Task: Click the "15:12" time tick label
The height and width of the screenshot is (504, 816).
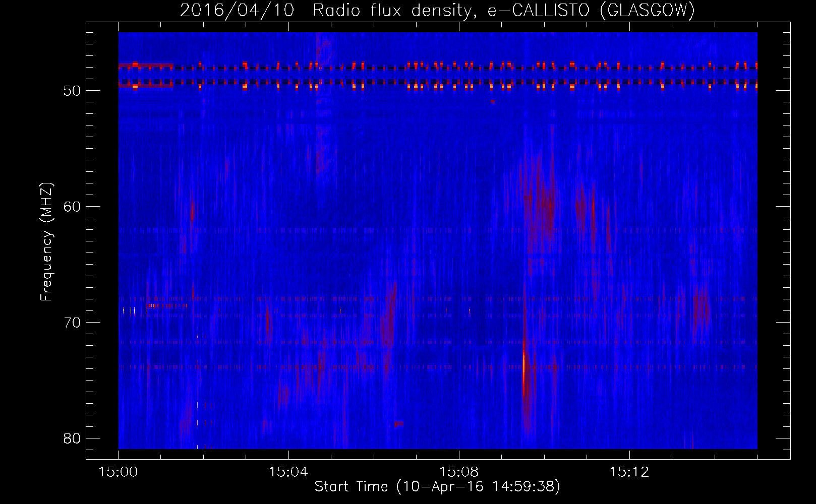Action: point(629,472)
